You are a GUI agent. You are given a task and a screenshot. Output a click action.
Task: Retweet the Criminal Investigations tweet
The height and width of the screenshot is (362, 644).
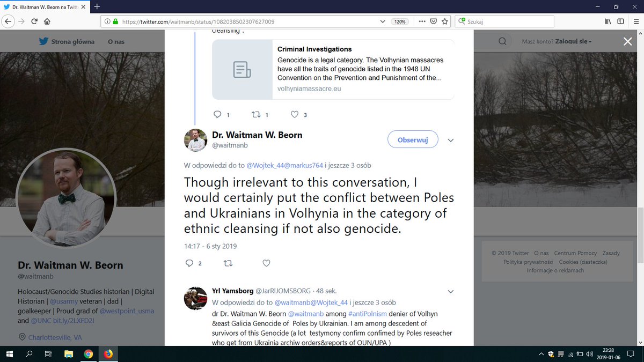pos(256,114)
